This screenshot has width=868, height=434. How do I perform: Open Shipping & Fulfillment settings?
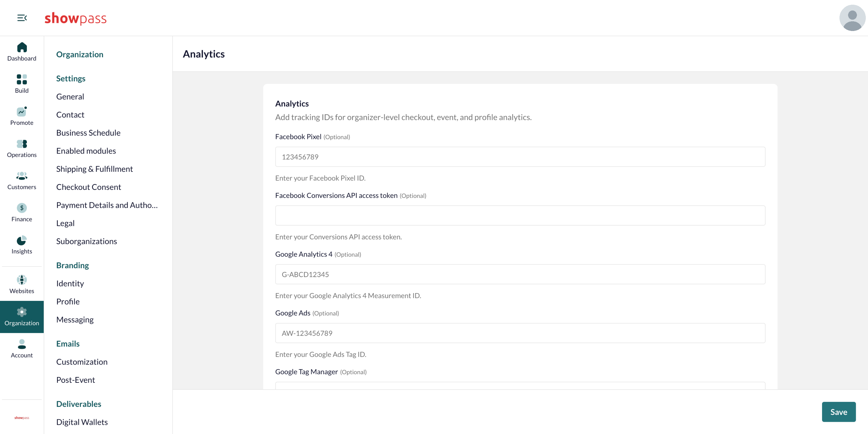[94, 169]
